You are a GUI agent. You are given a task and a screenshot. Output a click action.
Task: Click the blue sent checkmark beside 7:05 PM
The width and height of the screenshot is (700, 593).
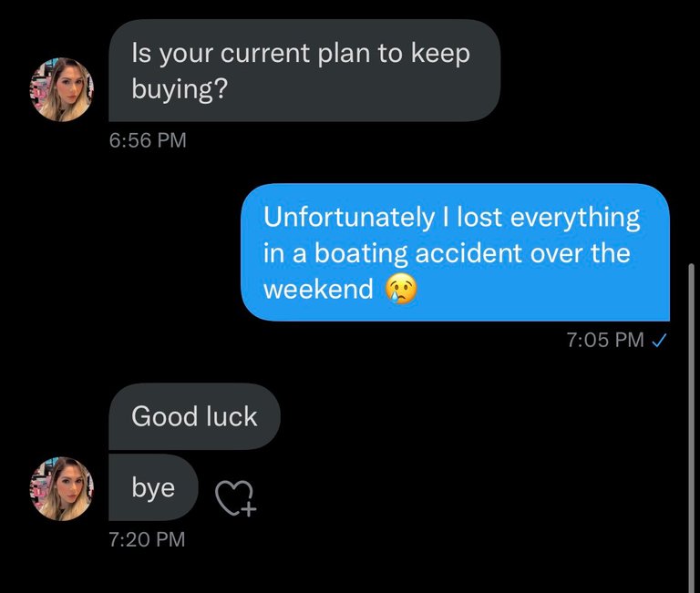[x=659, y=341]
